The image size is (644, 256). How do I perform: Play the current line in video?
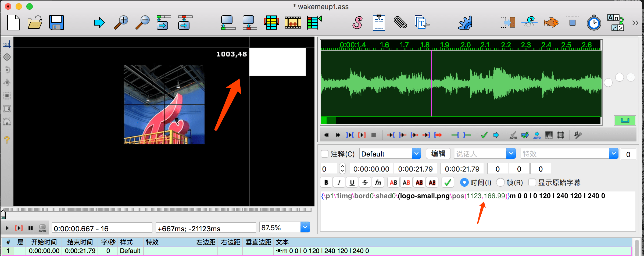pos(19,228)
